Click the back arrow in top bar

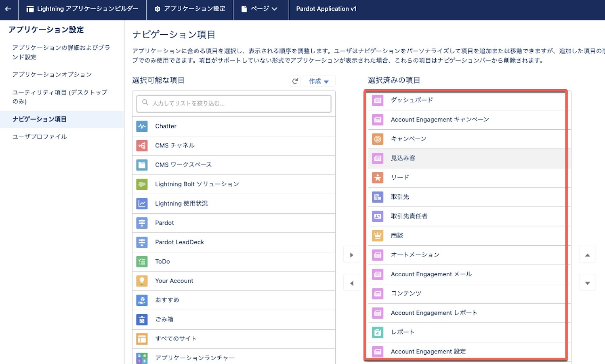pyautogui.click(x=8, y=9)
